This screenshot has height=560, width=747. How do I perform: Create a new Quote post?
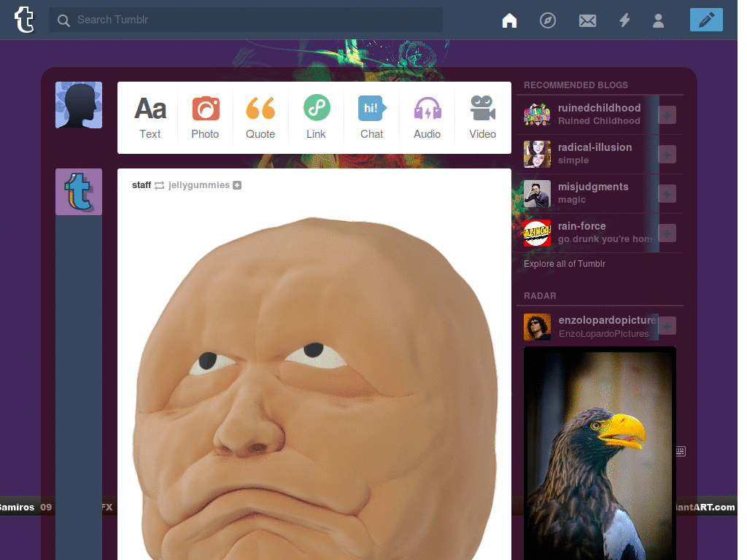point(260,117)
